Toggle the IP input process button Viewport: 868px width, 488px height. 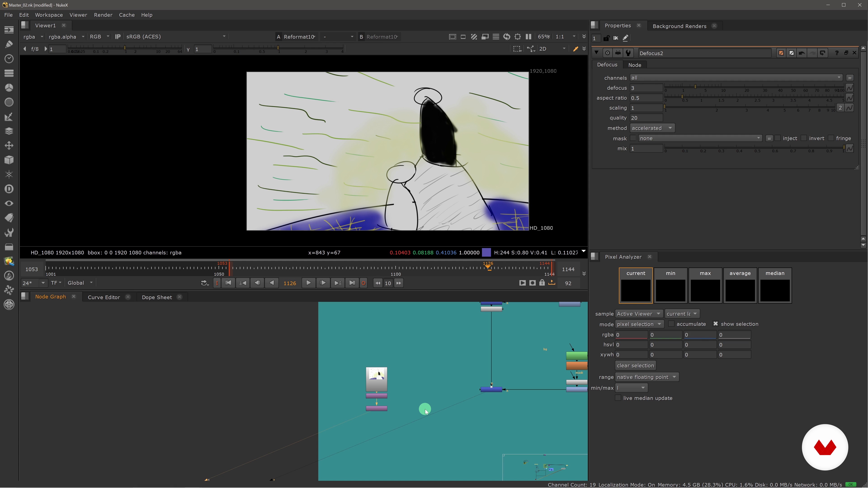[x=118, y=37]
